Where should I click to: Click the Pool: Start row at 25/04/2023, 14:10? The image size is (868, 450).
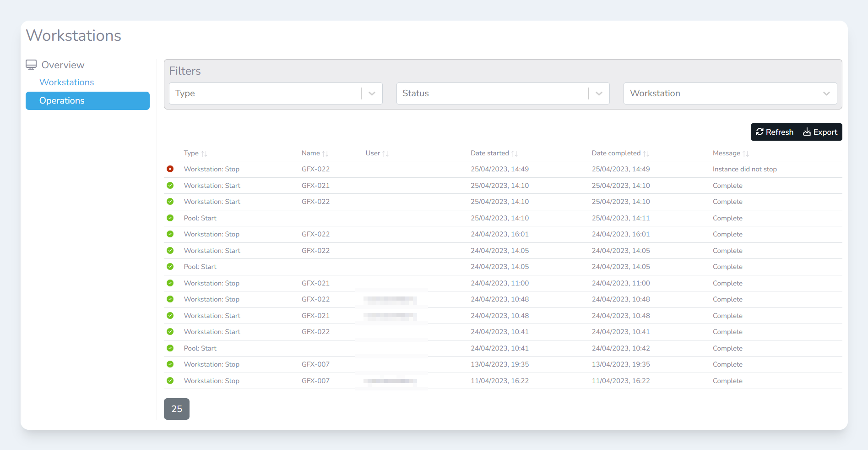point(200,218)
